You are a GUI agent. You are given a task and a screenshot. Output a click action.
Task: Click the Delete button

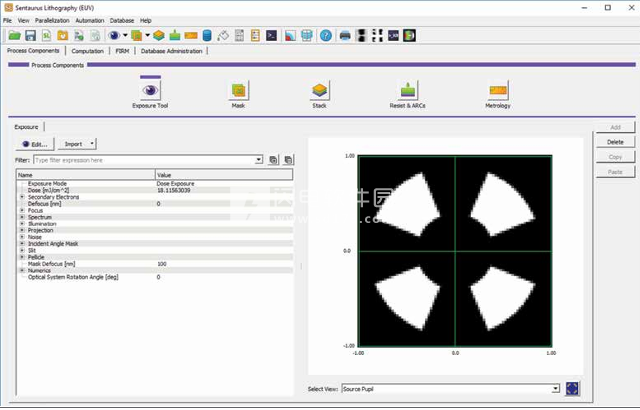pos(615,142)
